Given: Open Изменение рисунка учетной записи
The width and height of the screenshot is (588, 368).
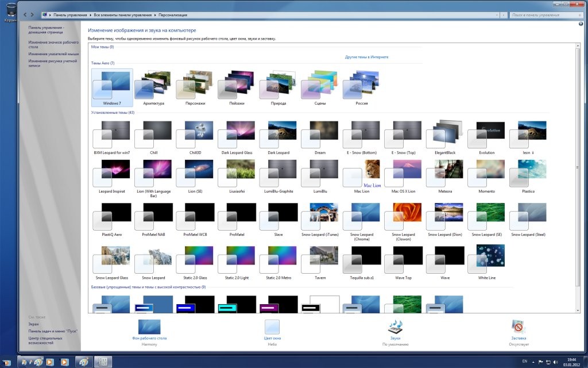Looking at the screenshot, I should point(52,63).
